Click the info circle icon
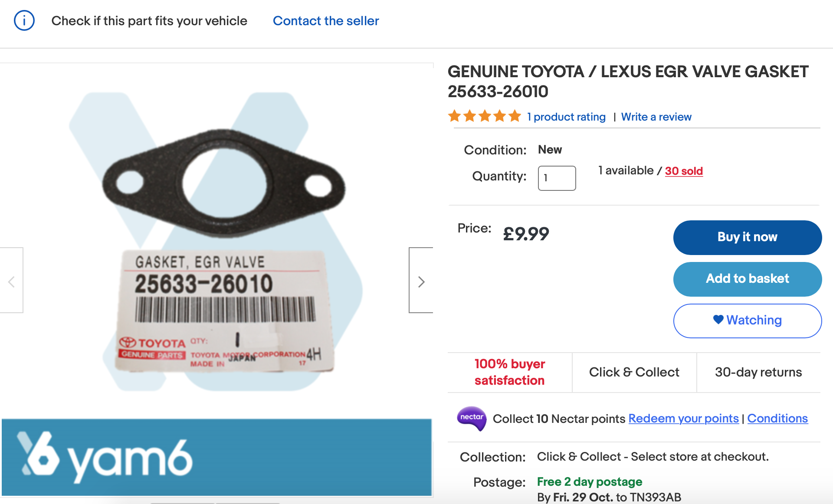 (24, 21)
